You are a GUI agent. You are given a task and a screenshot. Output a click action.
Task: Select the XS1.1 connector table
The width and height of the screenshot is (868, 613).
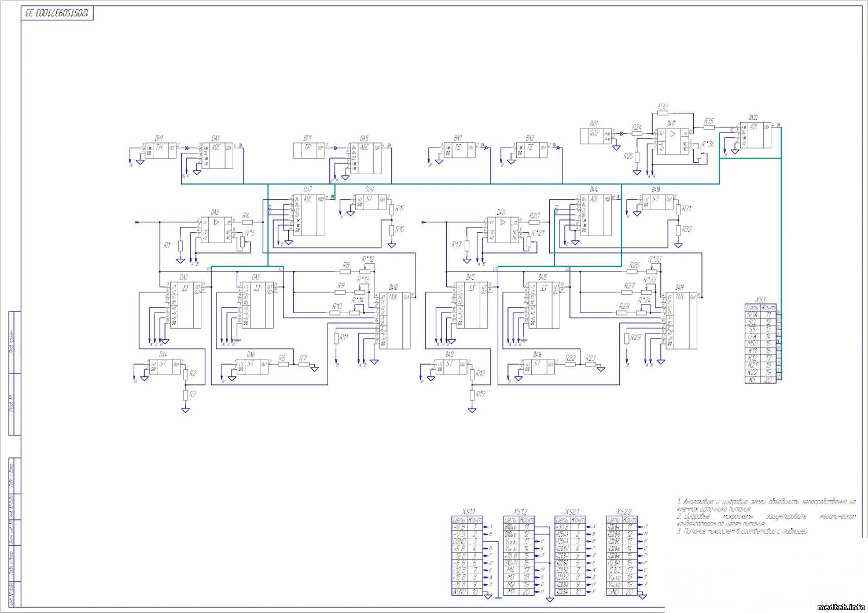pyautogui.click(x=468, y=556)
